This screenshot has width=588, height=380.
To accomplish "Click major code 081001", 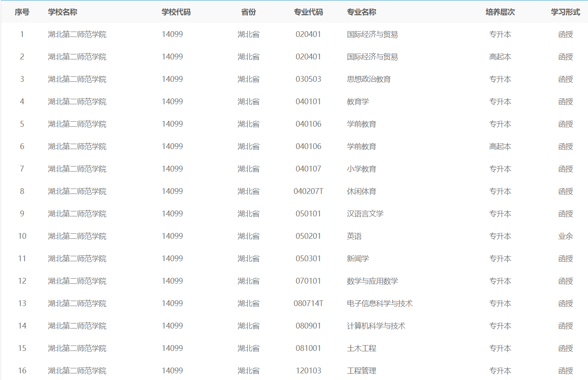I will coord(308,348).
